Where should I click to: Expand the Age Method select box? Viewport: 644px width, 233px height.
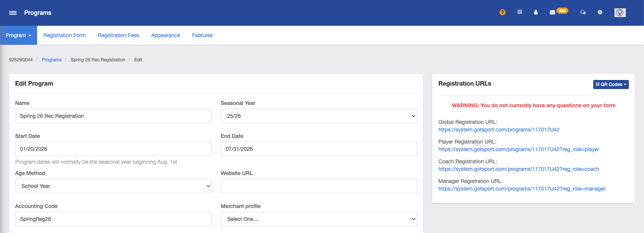pyautogui.click(x=113, y=186)
